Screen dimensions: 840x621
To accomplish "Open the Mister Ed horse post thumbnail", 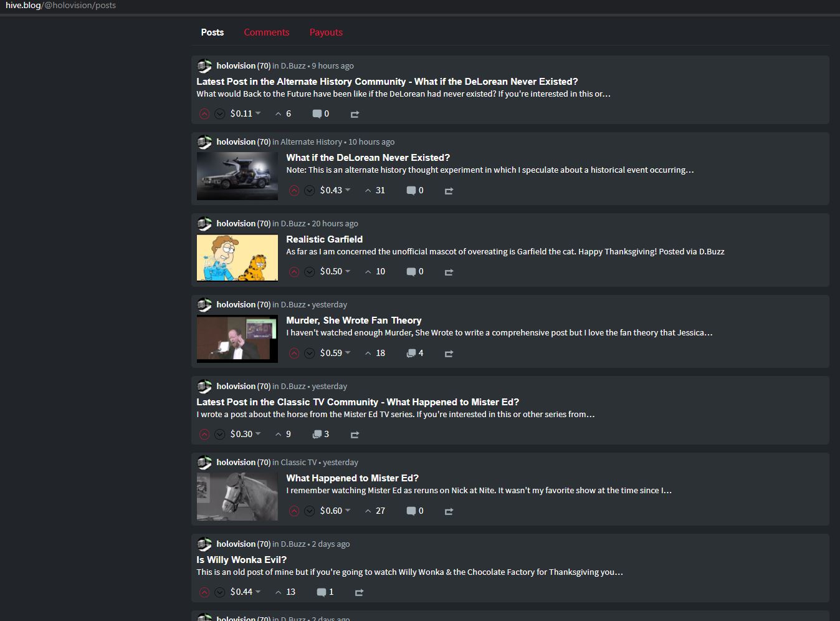I will coord(237,497).
